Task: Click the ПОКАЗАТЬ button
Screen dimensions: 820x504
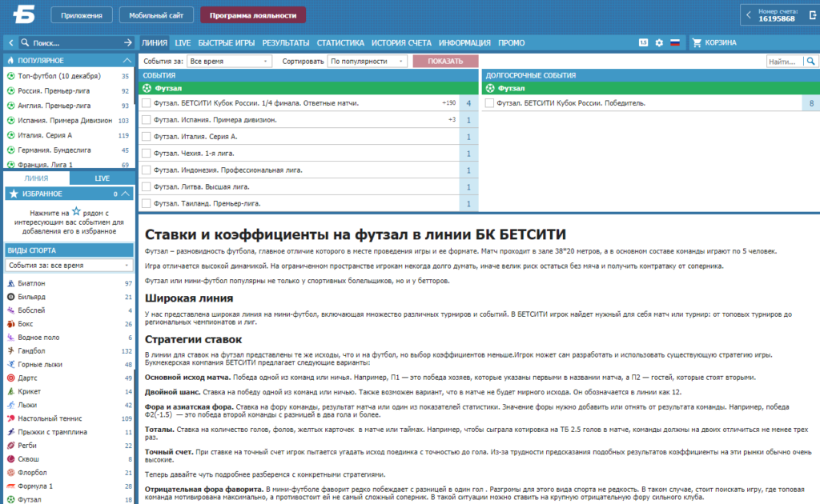Action: point(445,61)
